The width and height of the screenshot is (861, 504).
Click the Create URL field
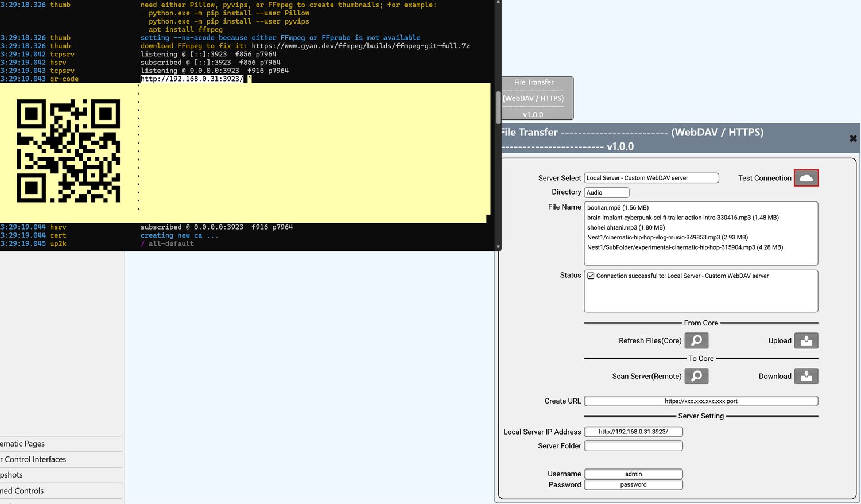pyautogui.click(x=701, y=401)
